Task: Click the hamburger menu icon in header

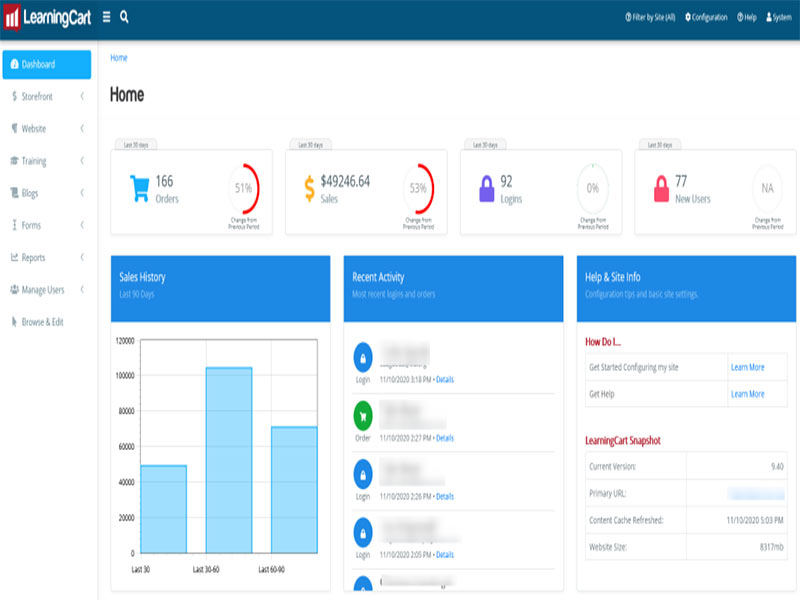Action: [x=107, y=17]
